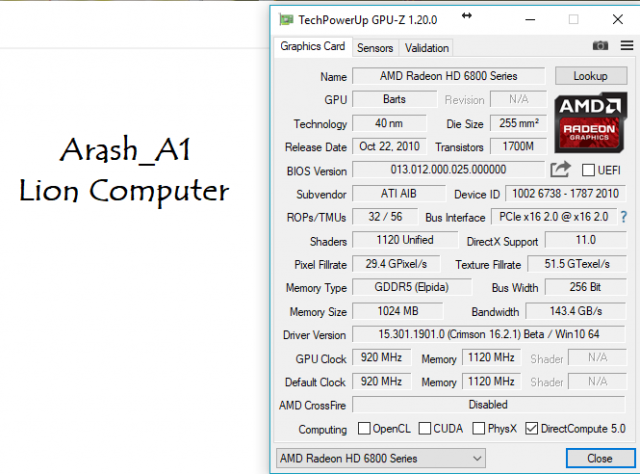Click the AMD Radeon Graphics logo

[591, 120]
